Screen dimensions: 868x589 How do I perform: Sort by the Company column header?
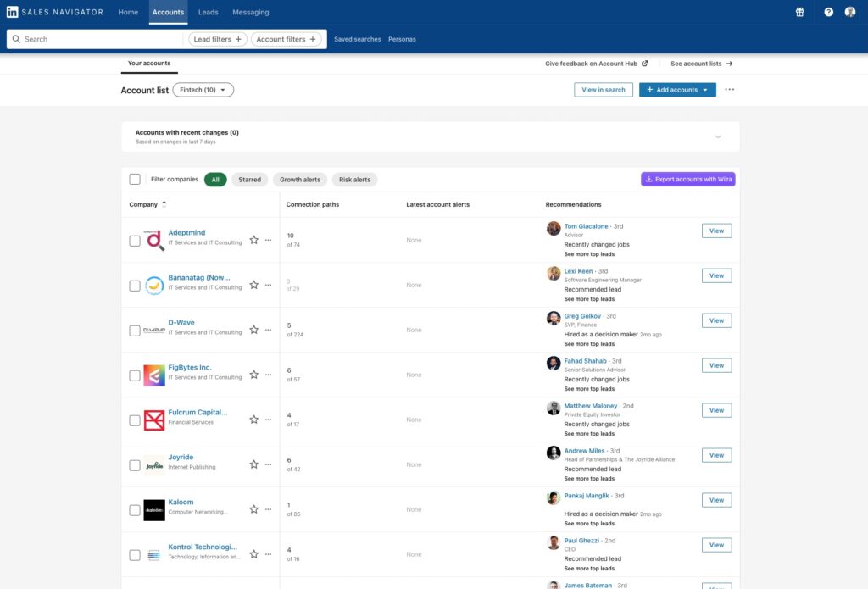[x=147, y=204]
